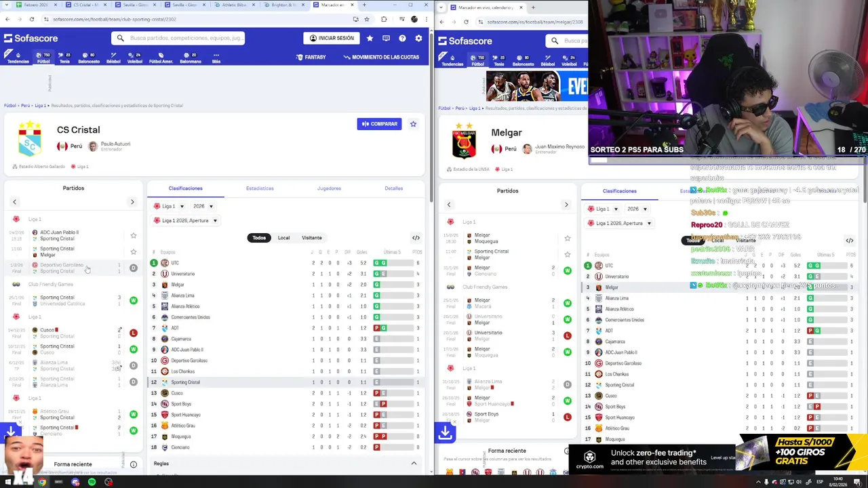
Task: Open favorites star icon in Sofascore header
Action: pyautogui.click(x=370, y=38)
